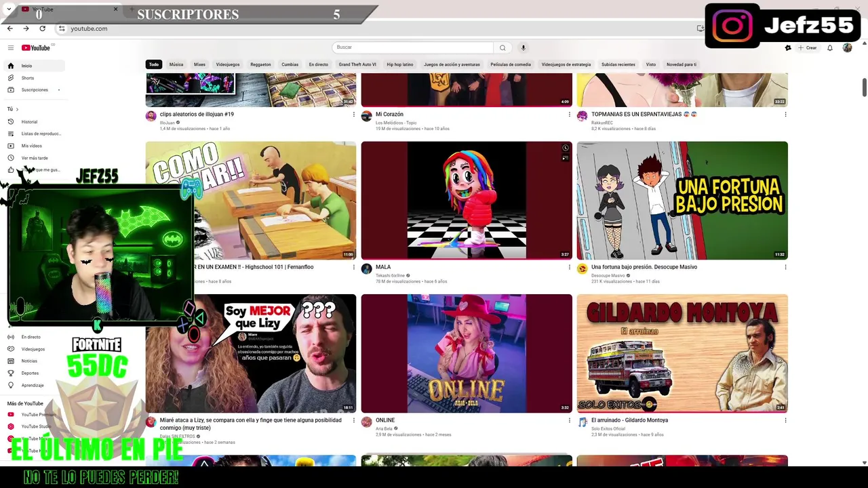Screen dimensions: 868x488
Task: Select the Música filter chip
Action: [x=176, y=64]
